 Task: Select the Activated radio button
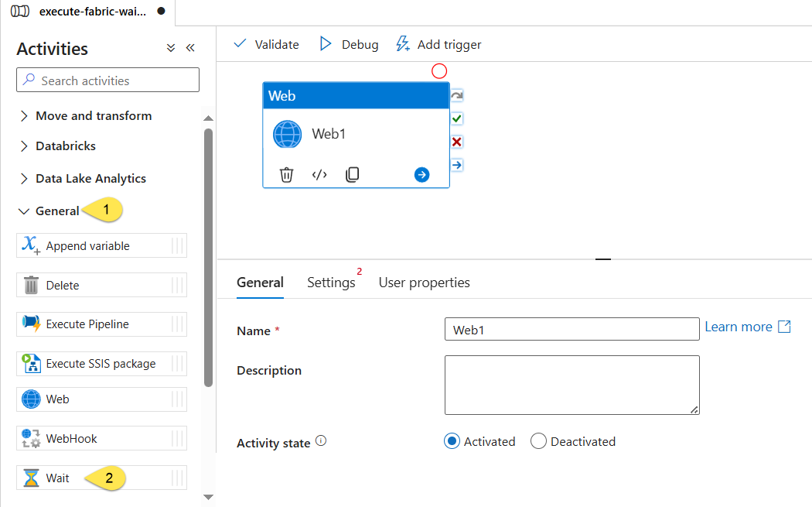click(x=452, y=441)
